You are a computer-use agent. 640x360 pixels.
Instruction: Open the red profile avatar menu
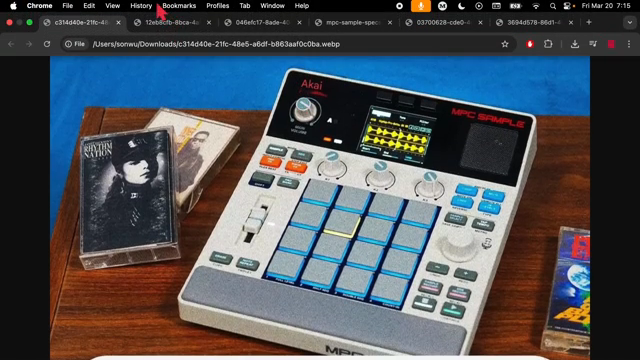(x=611, y=44)
